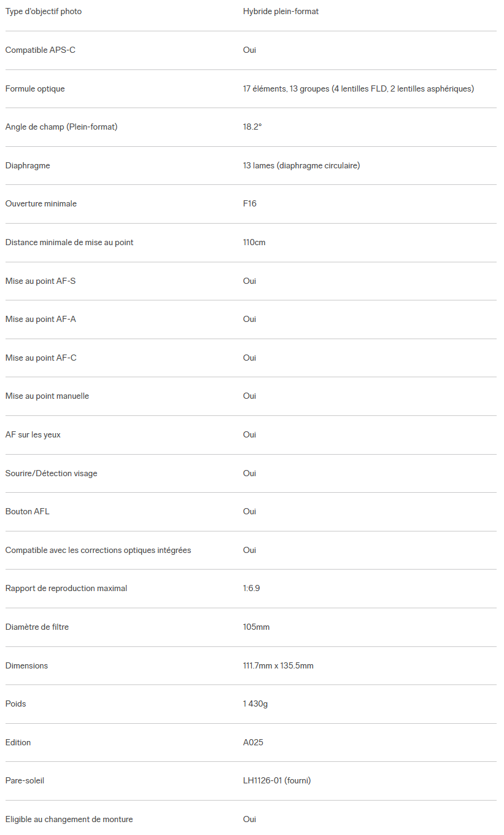The height and width of the screenshot is (835, 504).
Task: Click the '111.7mm x 135.5mm' dimensions value
Action: [x=278, y=665]
